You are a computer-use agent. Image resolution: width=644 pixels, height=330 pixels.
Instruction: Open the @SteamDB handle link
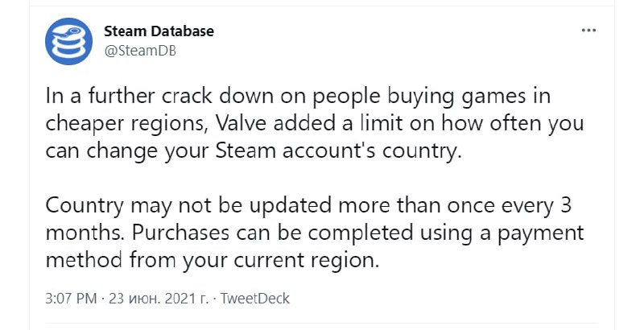(x=140, y=49)
